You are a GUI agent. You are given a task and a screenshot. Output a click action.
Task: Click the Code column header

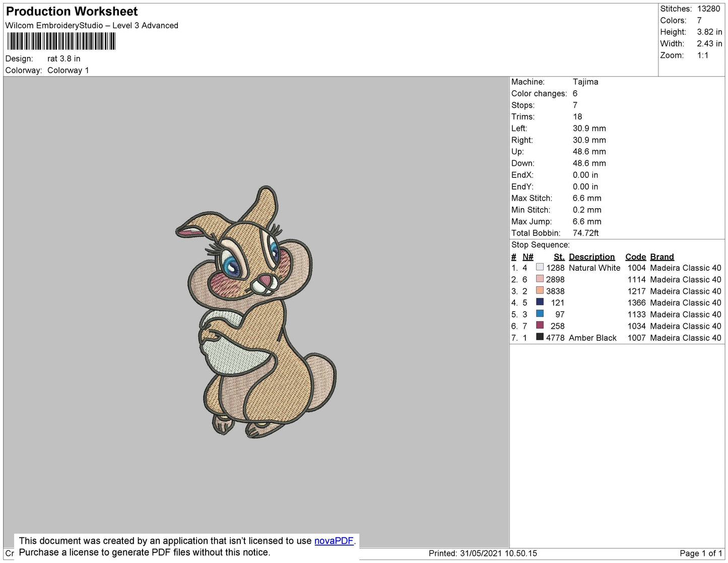pyautogui.click(x=635, y=257)
